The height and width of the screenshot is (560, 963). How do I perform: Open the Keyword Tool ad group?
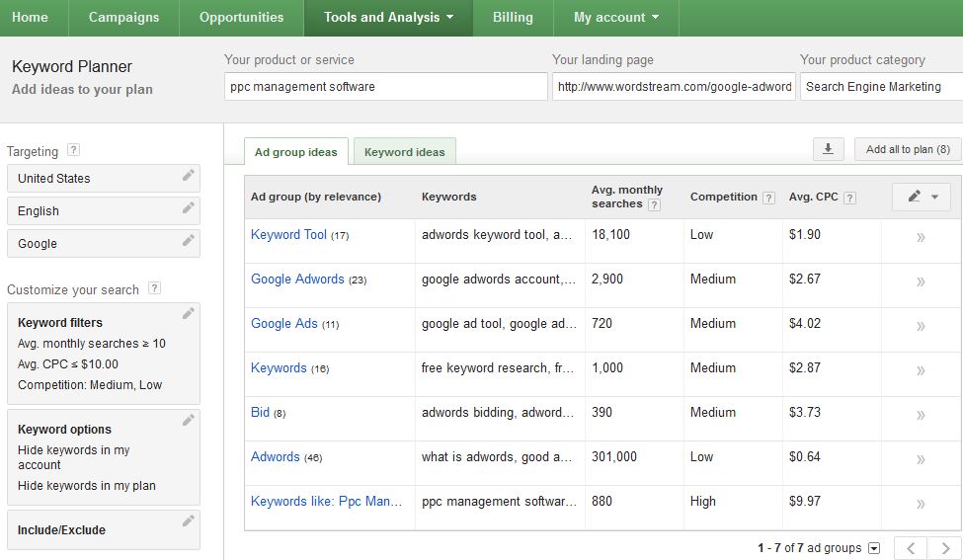[288, 234]
